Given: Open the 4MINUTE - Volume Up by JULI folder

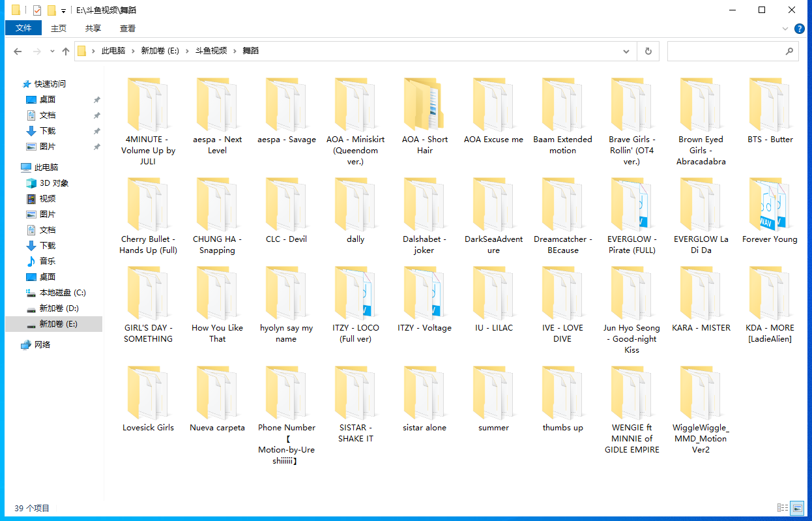Looking at the screenshot, I should 148,121.
